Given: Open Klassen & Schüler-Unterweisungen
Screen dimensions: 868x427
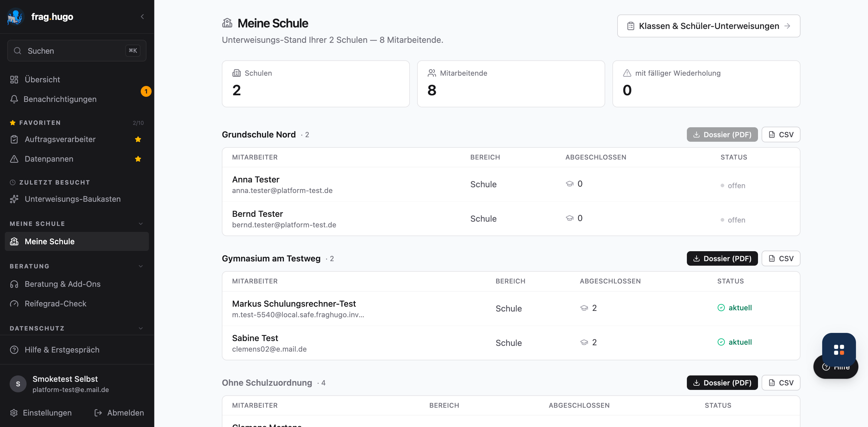Looking at the screenshot, I should (709, 26).
